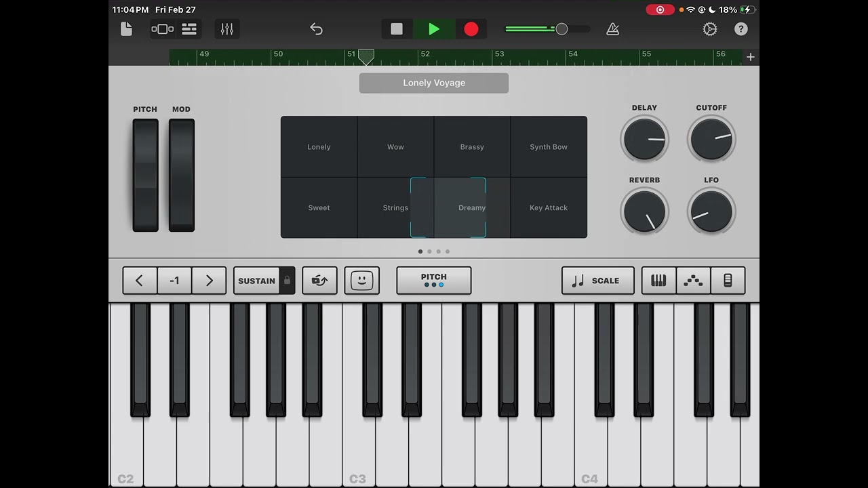This screenshot has width=868, height=488.
Task: Tap the iPad battery indicator
Action: coord(747,9)
